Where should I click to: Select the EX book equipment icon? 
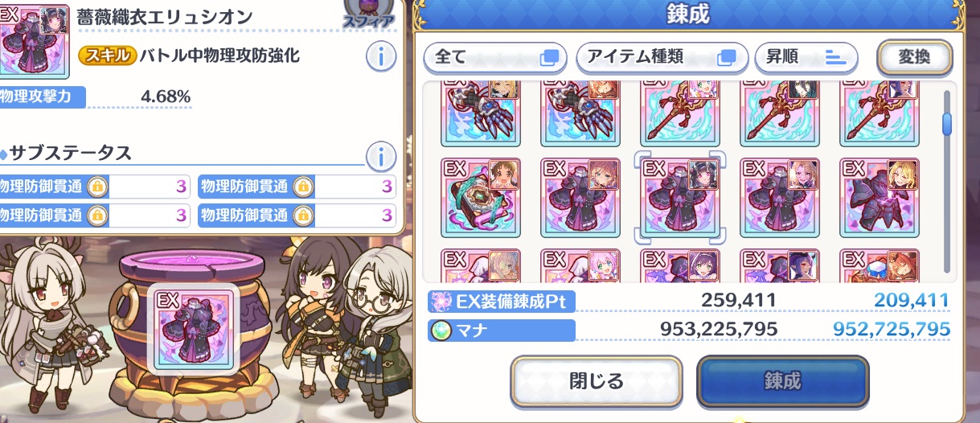[x=481, y=197]
